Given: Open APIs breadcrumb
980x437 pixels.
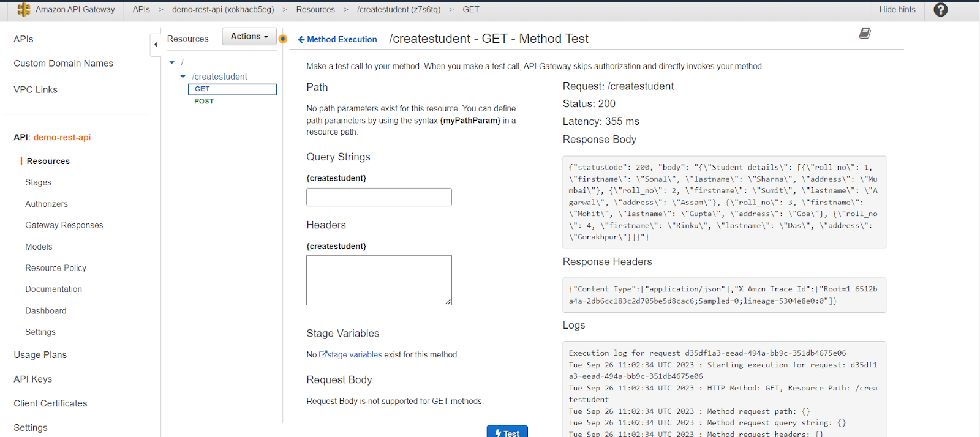Looking at the screenshot, I should (141, 10).
